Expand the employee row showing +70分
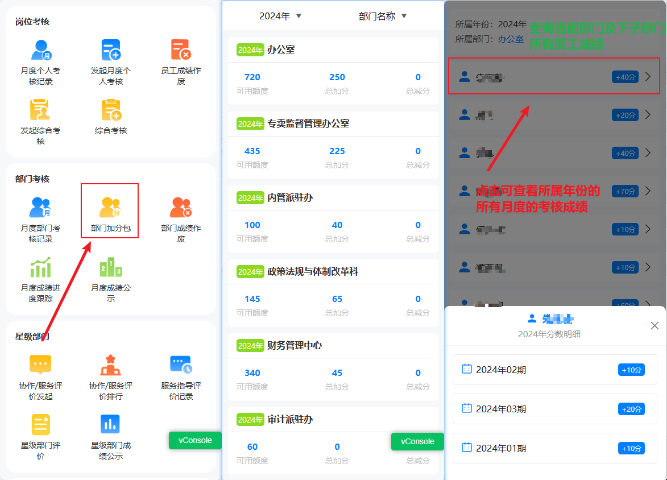Image resolution: width=667 pixels, height=480 pixels. pos(553,190)
